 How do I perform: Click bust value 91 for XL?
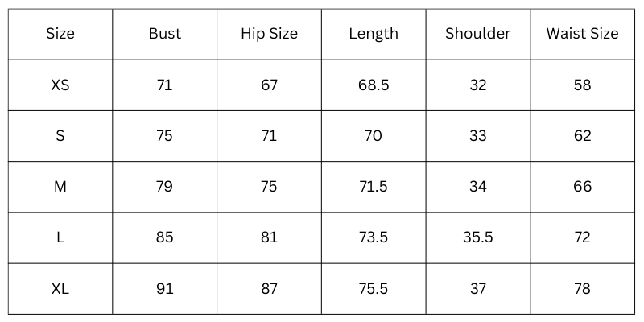[x=165, y=289]
